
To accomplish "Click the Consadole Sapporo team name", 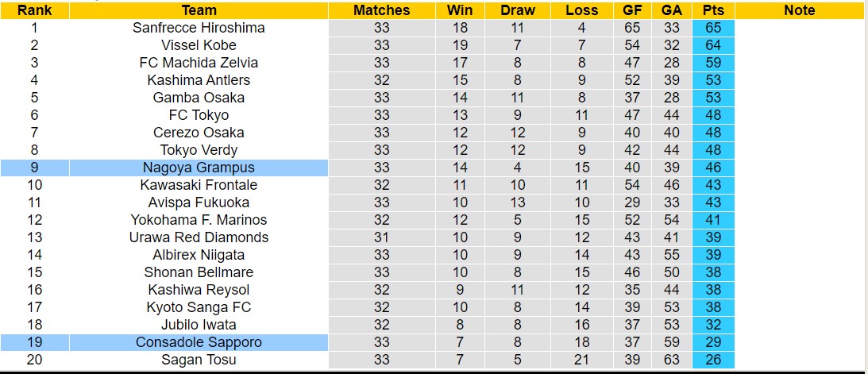I will point(199,342).
